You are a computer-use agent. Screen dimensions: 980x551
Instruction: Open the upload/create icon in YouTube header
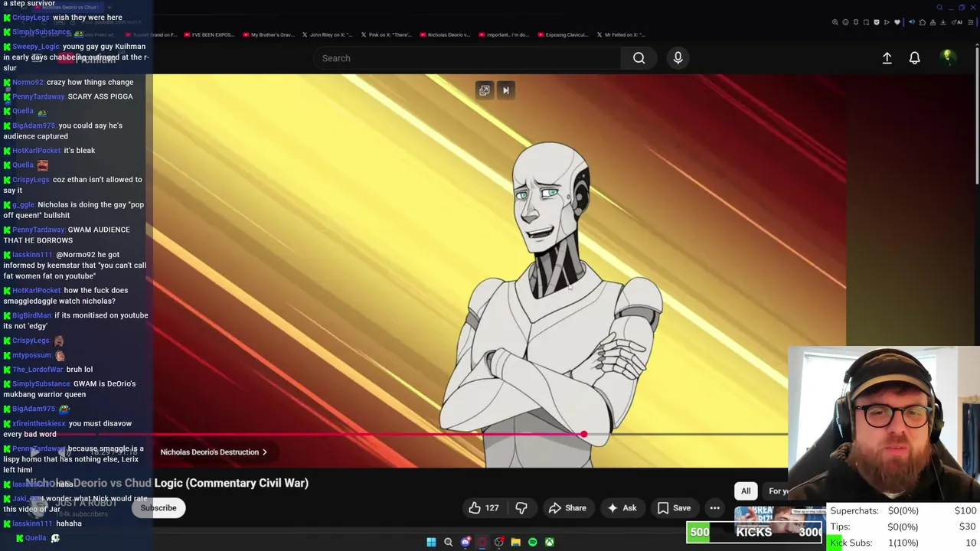(x=887, y=58)
